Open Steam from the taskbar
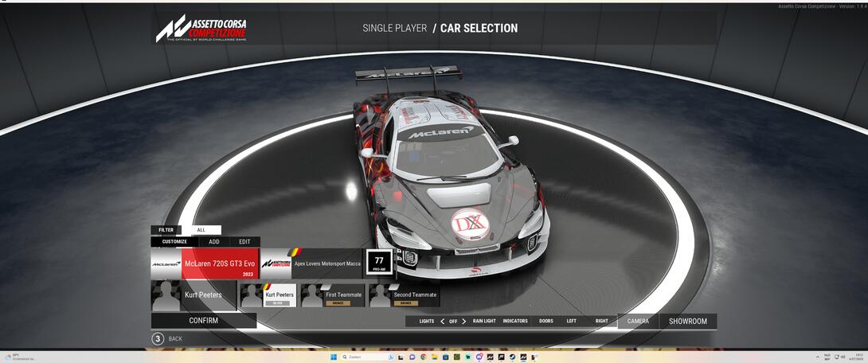Image resolution: width=868 pixels, height=363 pixels. point(512,357)
